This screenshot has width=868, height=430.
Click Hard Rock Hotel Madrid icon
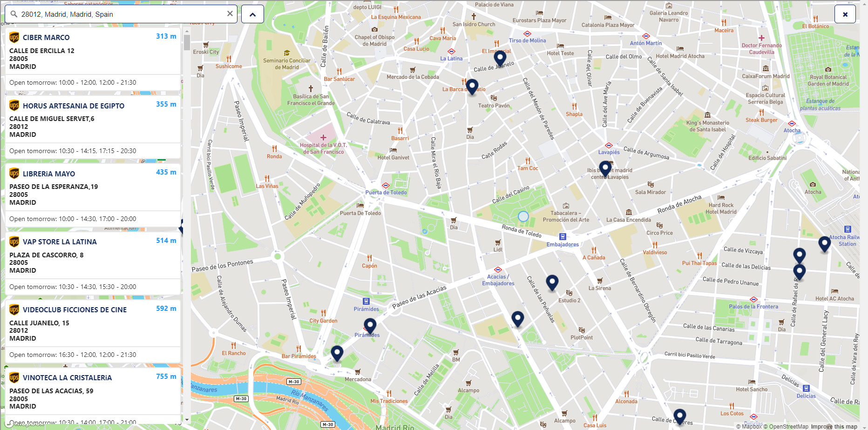[x=721, y=198]
